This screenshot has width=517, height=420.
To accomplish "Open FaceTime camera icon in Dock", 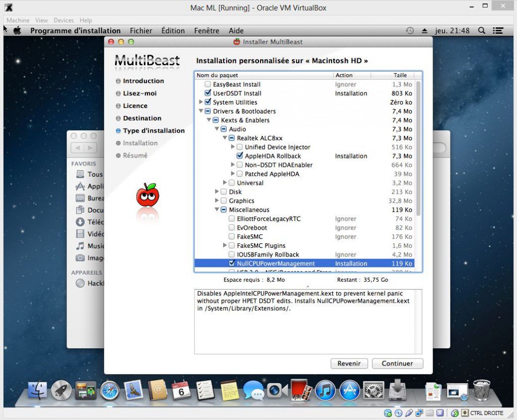I will pos(277,391).
